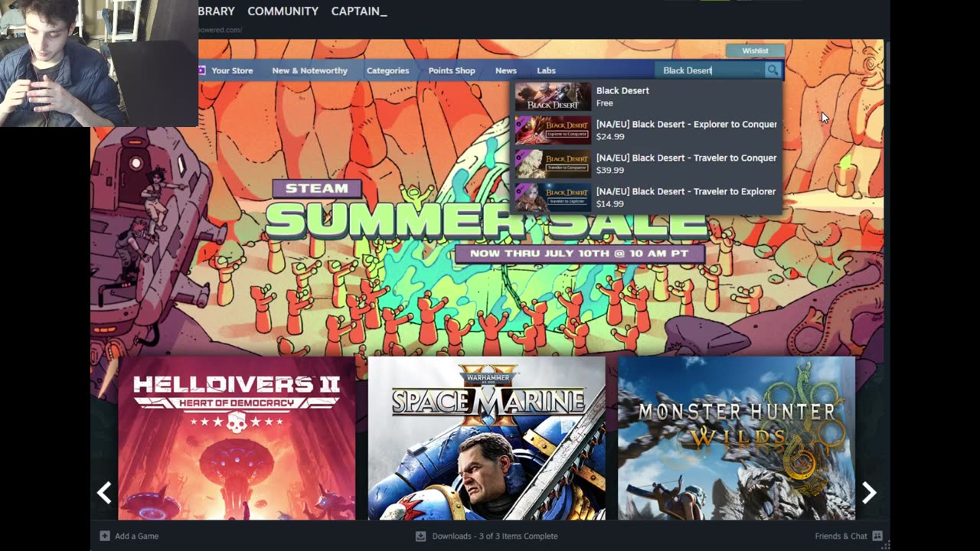Open the Labs tab

coord(546,70)
